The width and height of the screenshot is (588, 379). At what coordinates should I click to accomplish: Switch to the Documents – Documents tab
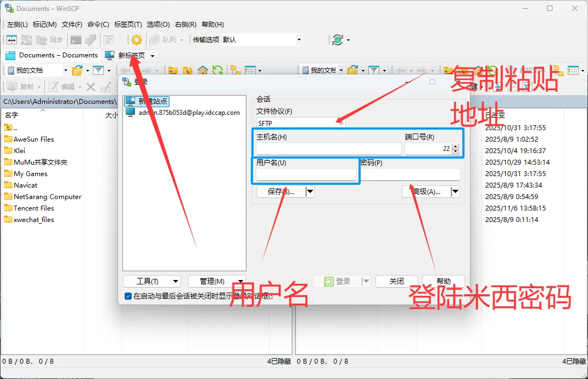(52, 55)
